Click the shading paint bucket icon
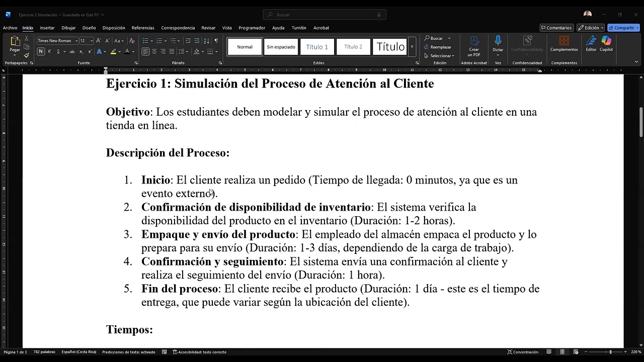The height and width of the screenshot is (362, 644). coord(196,51)
